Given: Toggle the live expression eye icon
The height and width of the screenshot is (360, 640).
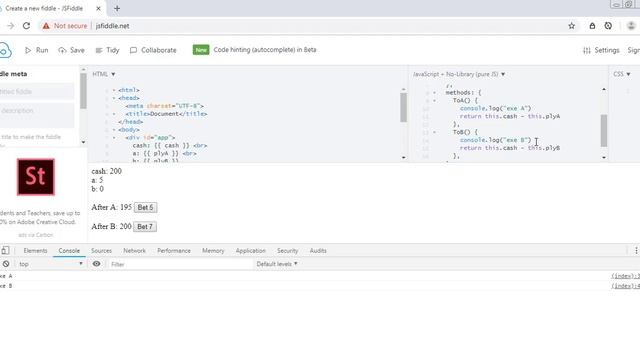Looking at the screenshot, I should 96,264.
